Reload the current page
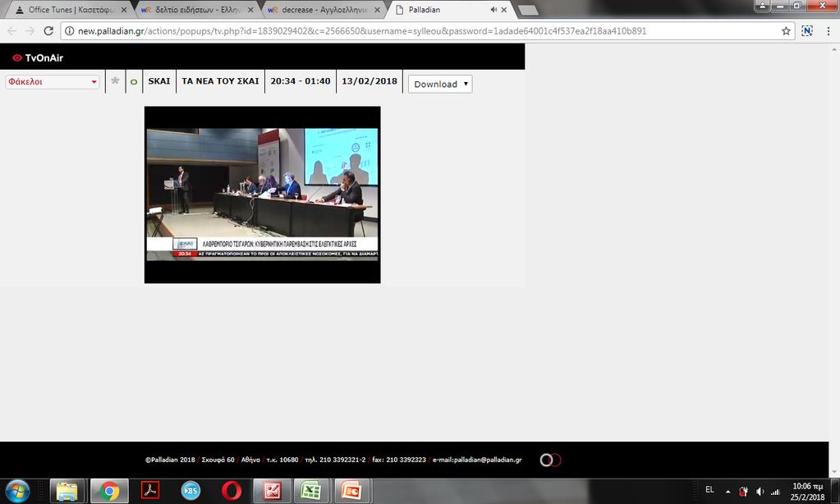 coord(48,31)
